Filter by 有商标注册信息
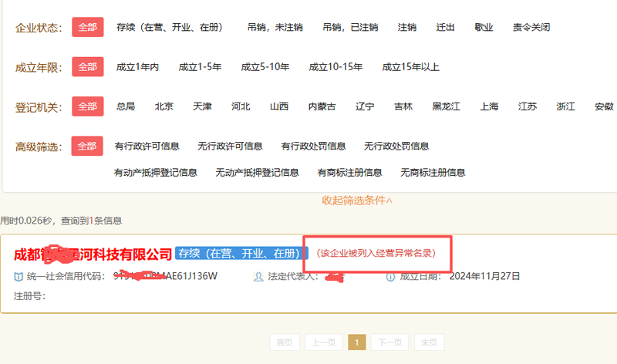The height and width of the screenshot is (364, 617). click(x=350, y=172)
